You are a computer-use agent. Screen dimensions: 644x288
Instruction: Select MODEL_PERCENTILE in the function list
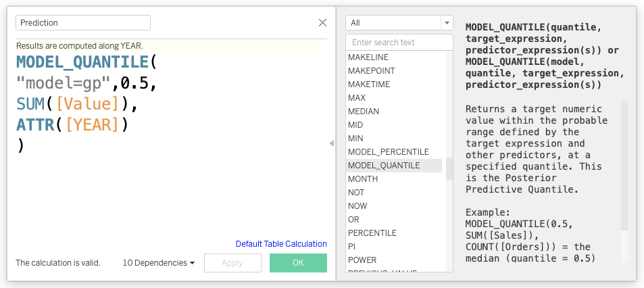tap(389, 152)
